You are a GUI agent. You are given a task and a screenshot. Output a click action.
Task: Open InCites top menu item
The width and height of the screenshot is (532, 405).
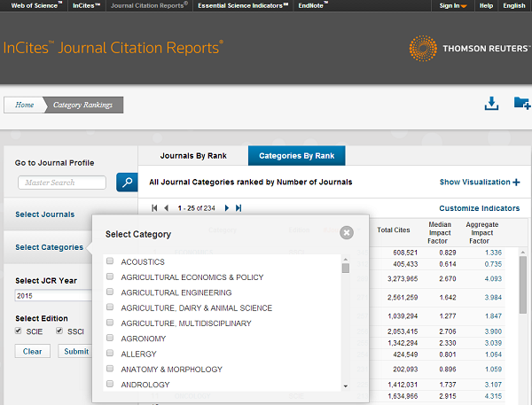pos(87,5)
